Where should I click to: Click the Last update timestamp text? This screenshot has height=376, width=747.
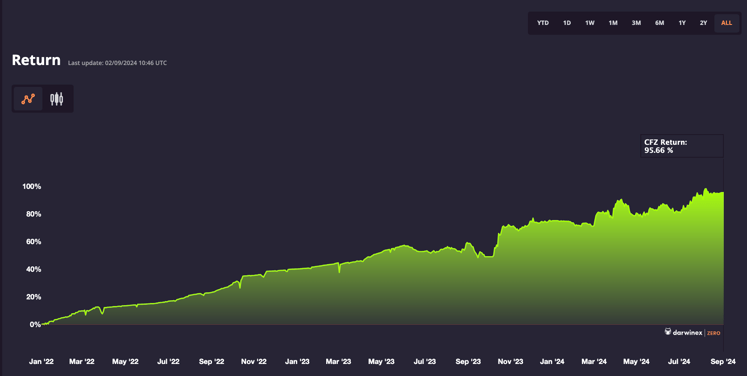pyautogui.click(x=117, y=63)
